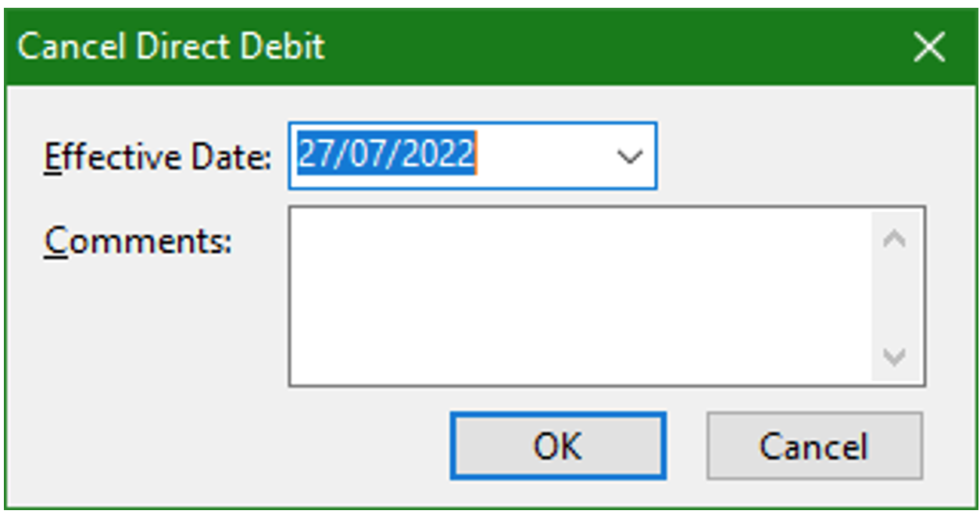The image size is (980, 514).
Task: Click the Comments scrollbar track between arrows
Action: 894,298
